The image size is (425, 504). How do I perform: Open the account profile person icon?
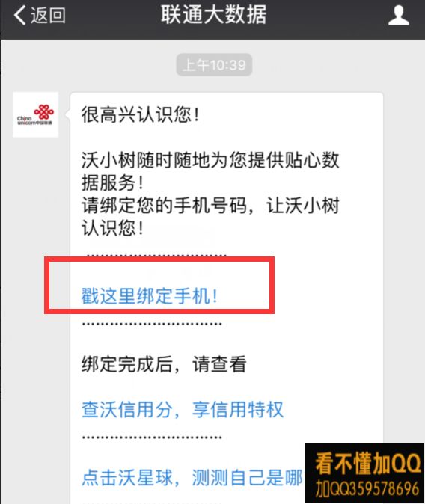pos(398,15)
